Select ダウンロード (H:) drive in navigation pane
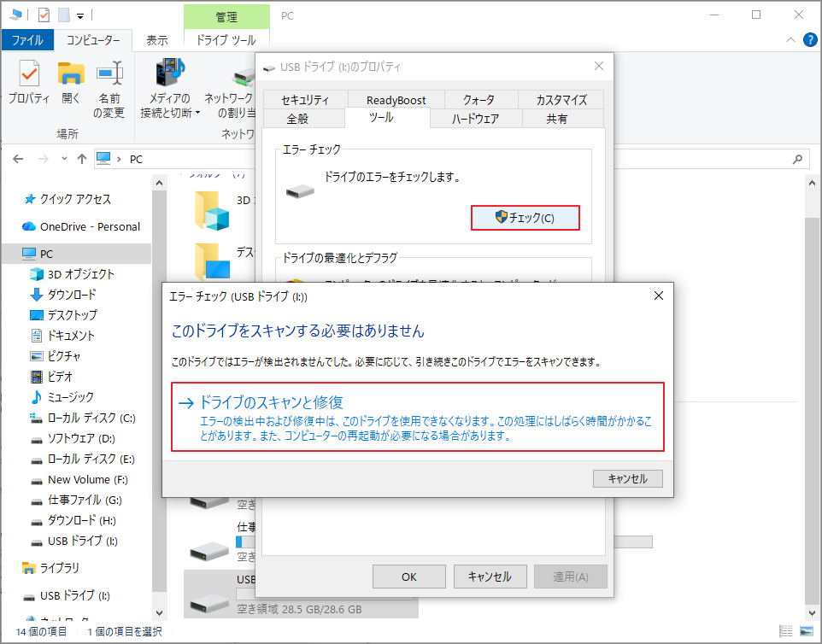822x644 pixels. (x=73, y=520)
